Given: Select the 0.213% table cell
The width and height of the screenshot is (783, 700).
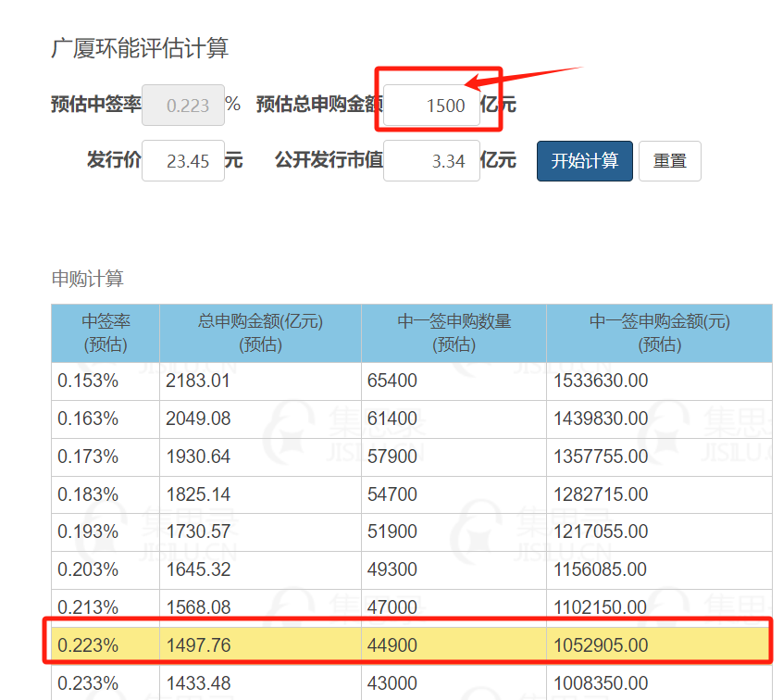Looking at the screenshot, I should pos(106,608).
